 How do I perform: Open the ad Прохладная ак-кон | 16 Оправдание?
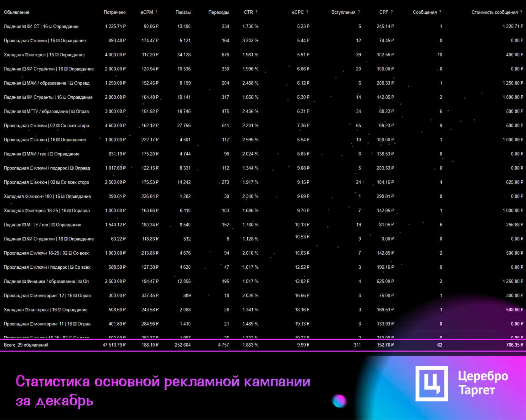coord(45,140)
